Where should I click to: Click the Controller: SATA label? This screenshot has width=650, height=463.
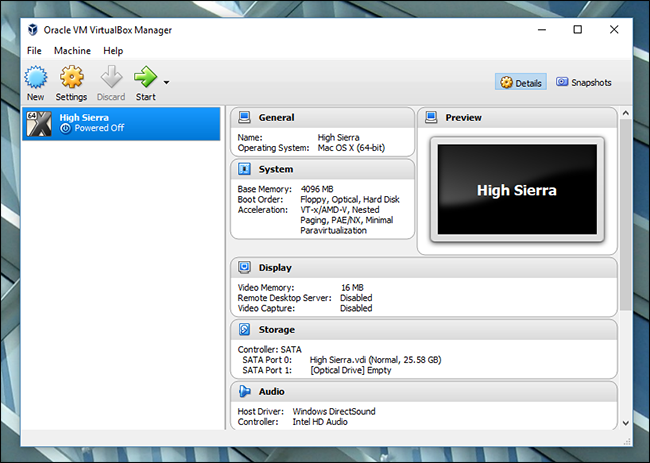(269, 349)
